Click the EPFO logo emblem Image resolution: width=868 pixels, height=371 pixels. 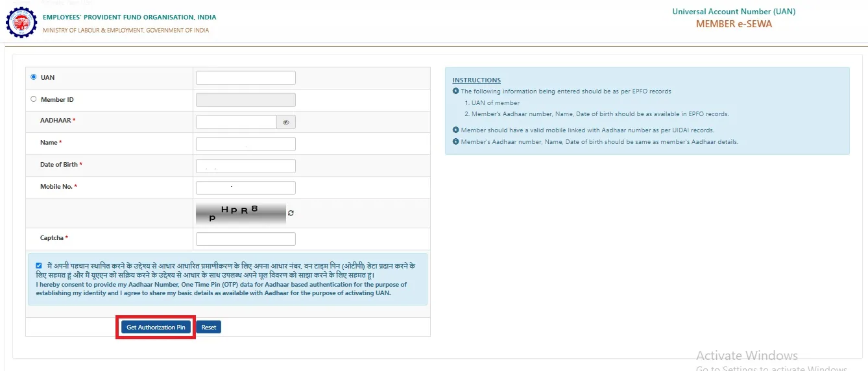pos(21,23)
